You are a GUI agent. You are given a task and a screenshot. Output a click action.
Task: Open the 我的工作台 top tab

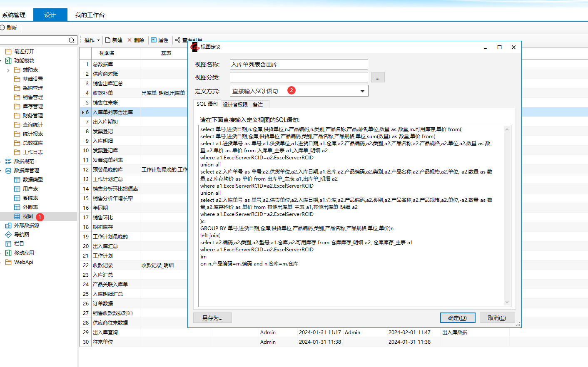[x=90, y=15]
